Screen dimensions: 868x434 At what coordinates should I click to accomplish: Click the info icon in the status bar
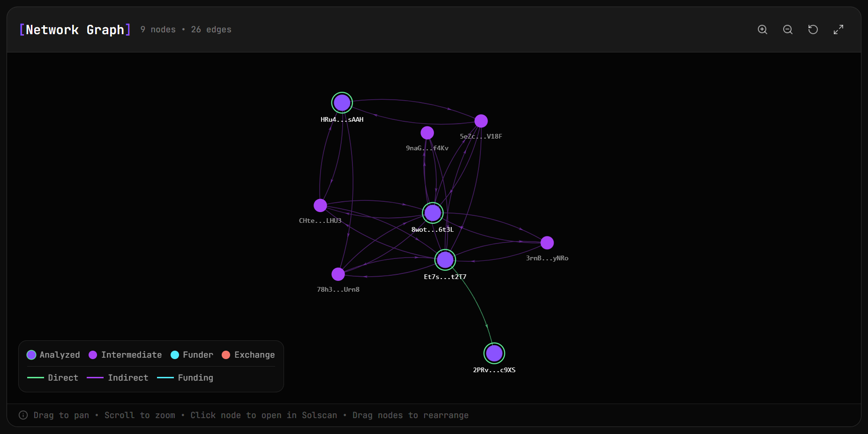point(23,415)
